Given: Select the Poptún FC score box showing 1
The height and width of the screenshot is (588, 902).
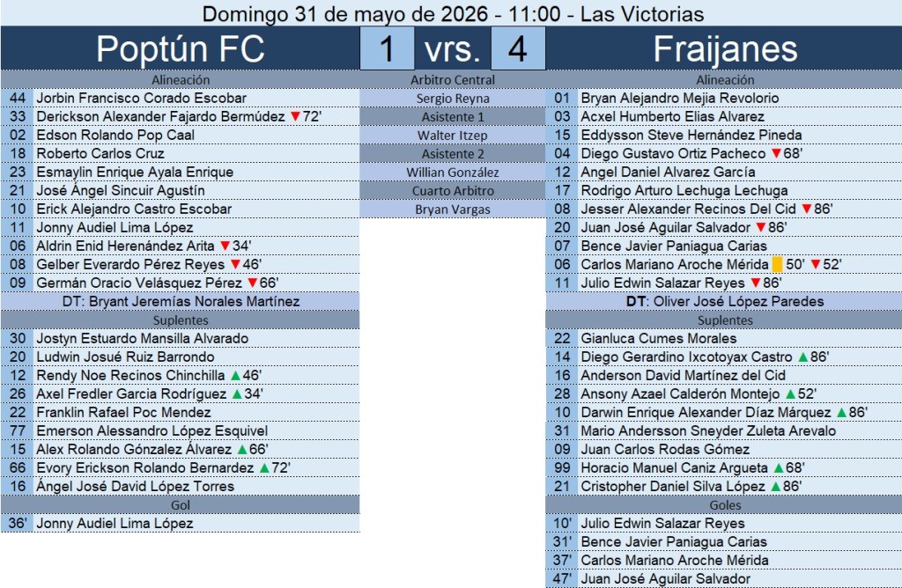Looking at the screenshot, I should click(387, 48).
